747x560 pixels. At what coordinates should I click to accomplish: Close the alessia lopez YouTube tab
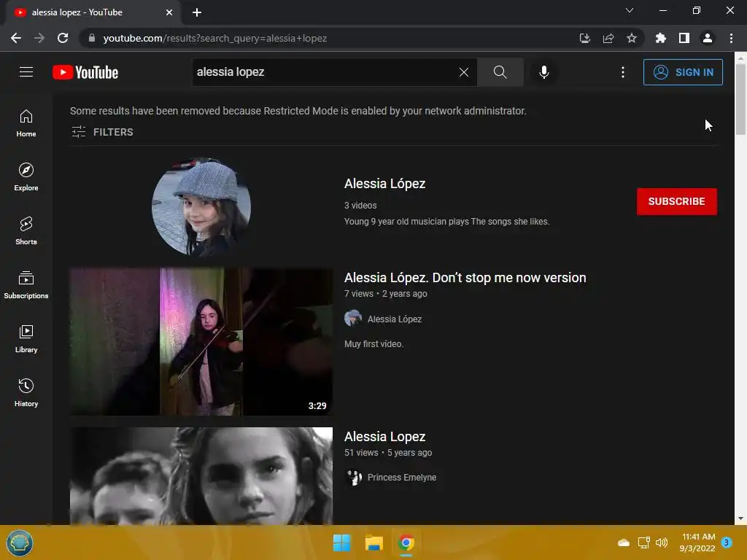[x=169, y=12]
